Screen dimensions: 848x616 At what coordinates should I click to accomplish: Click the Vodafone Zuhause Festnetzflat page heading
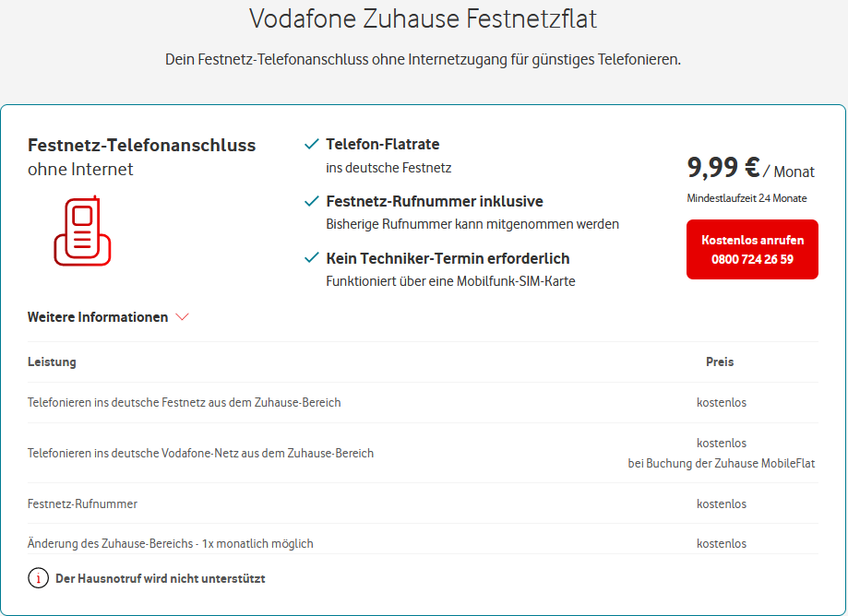[x=424, y=18]
